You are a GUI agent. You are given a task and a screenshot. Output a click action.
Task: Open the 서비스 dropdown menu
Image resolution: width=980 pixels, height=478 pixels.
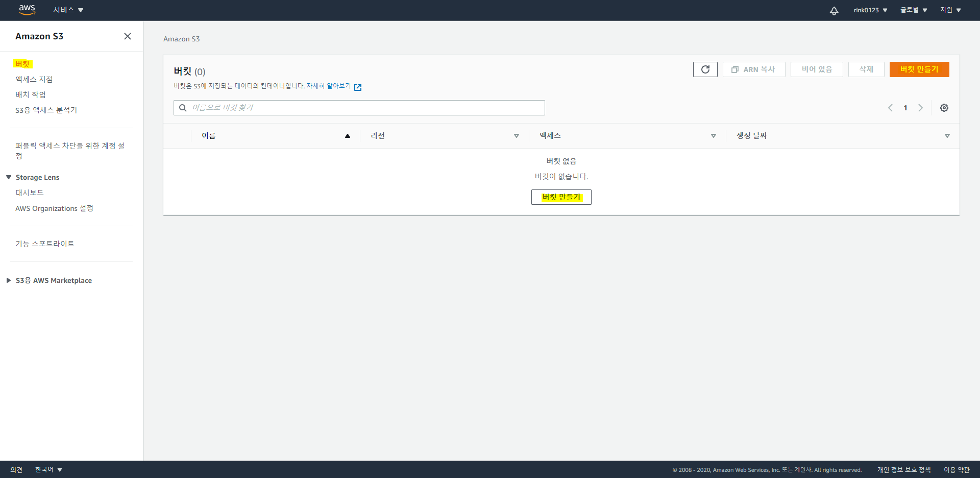coord(68,10)
